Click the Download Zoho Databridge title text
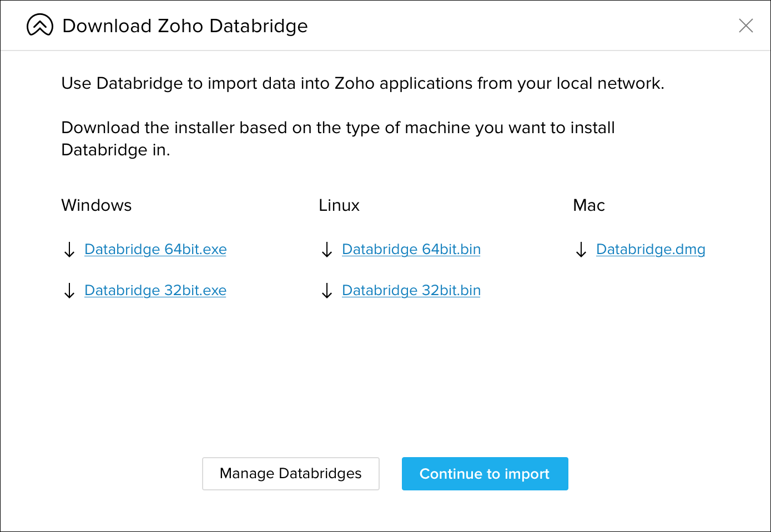The width and height of the screenshot is (771, 532). (x=185, y=26)
